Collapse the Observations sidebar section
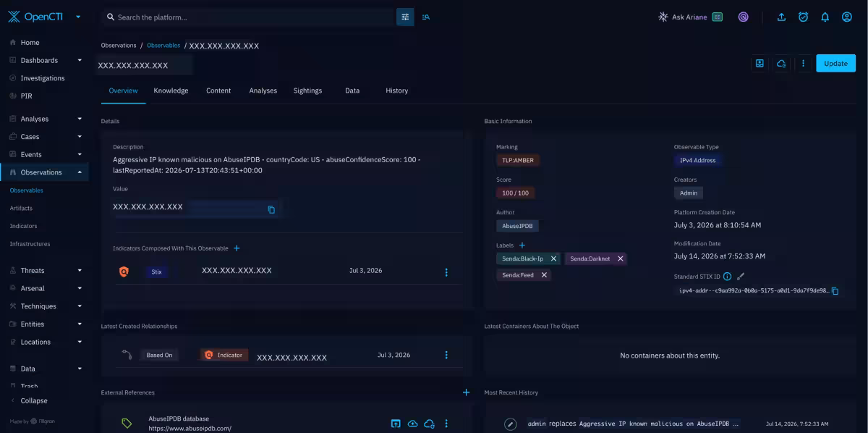868x433 pixels. (80, 172)
